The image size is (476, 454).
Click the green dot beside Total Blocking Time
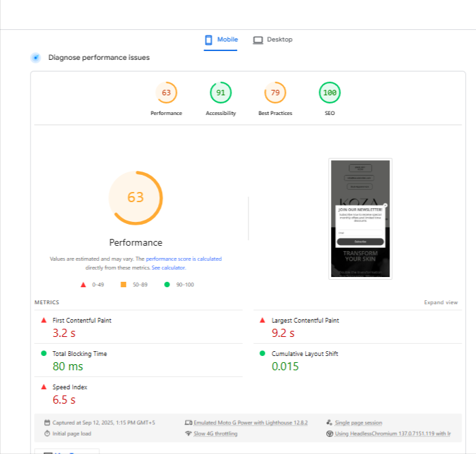pyautogui.click(x=44, y=353)
